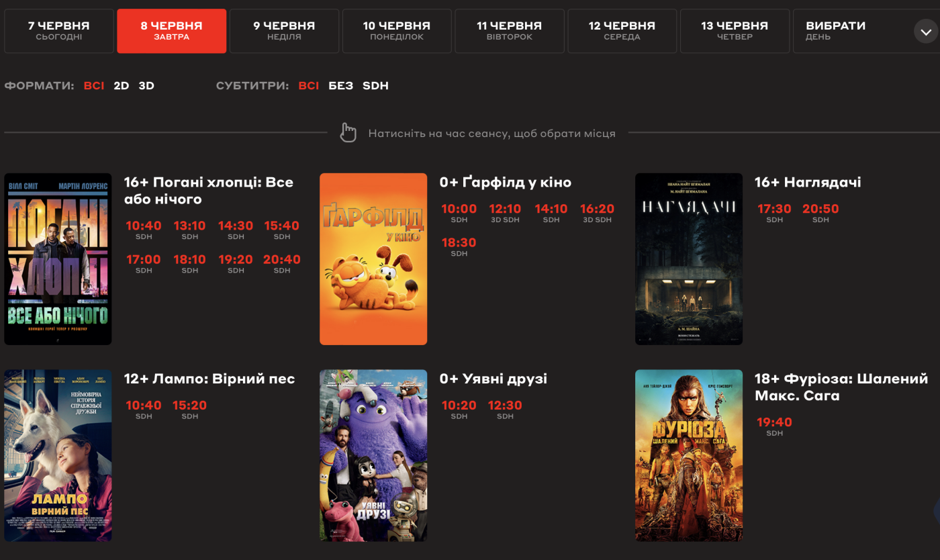Choose Ґарфілд 10:00 SDH session
This screenshot has height=560, width=940.
pyautogui.click(x=459, y=213)
